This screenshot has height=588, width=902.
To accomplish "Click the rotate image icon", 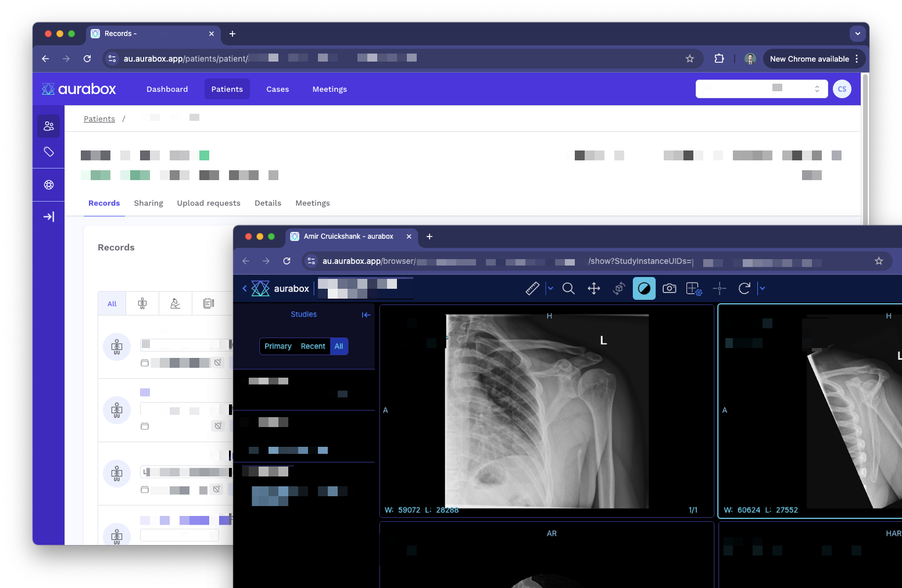I will click(x=744, y=289).
